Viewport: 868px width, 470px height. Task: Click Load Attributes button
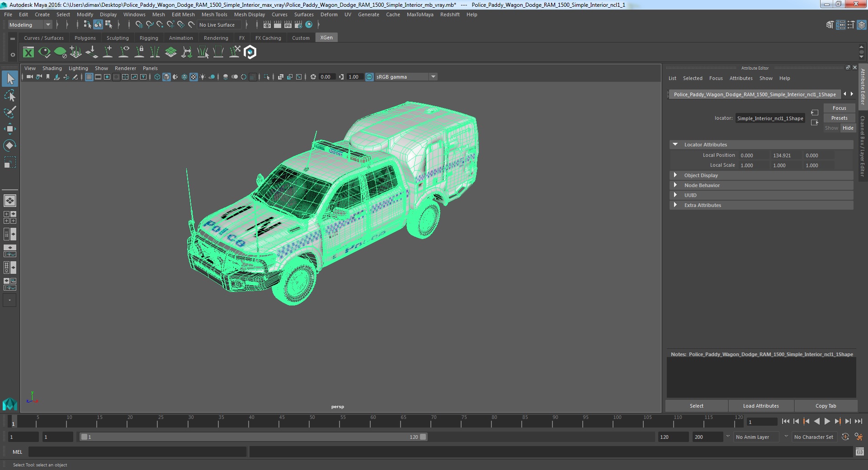[x=761, y=406]
